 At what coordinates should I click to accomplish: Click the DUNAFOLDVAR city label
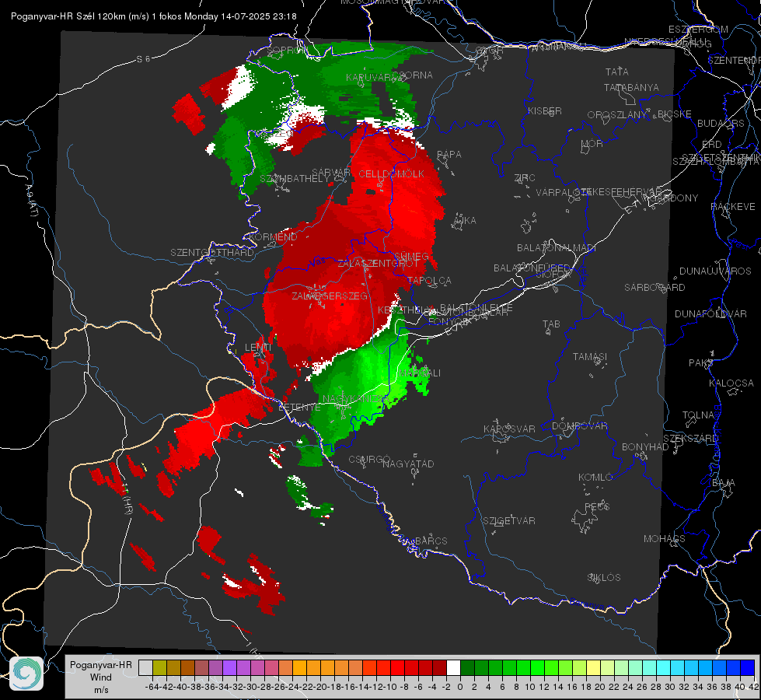point(710,314)
